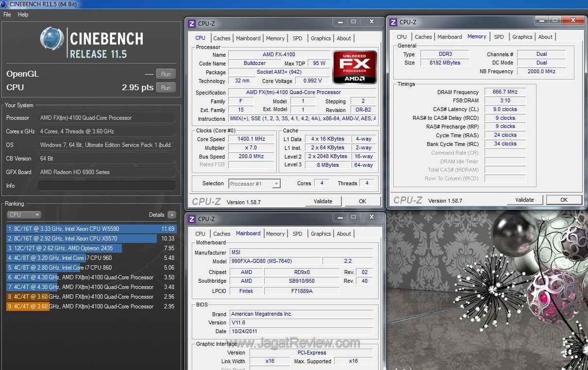This screenshot has width=588, height=370.
Task: Select the Graphics tab in Mainboard window
Action: 320,234
